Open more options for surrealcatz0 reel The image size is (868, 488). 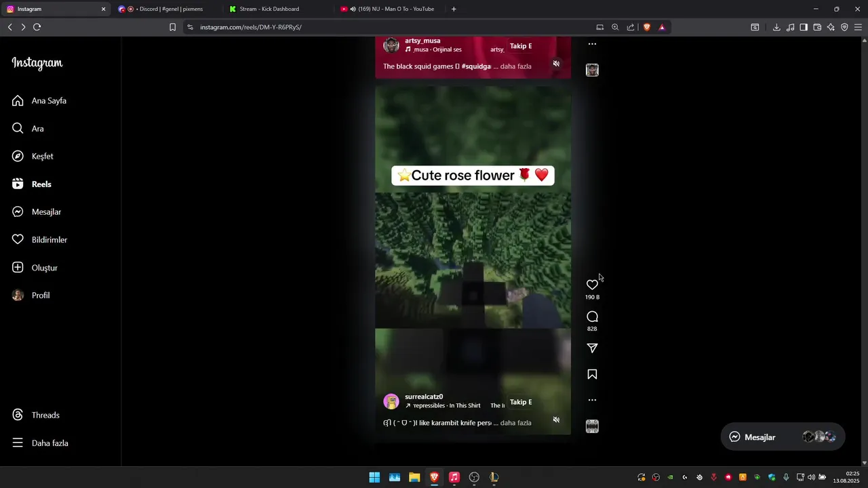point(592,400)
